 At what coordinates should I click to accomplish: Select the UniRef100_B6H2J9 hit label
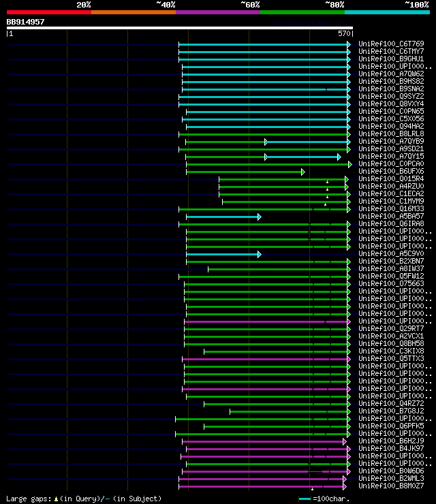[391, 441]
